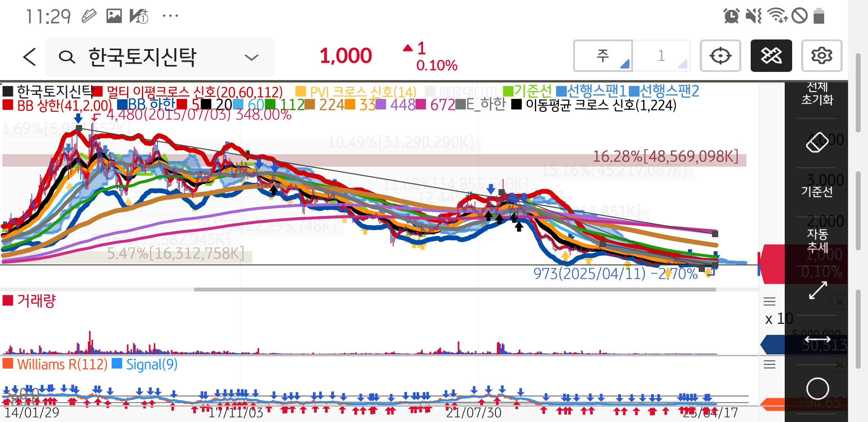Tap the muted sound status icon
This screenshot has height=422, width=868.
(753, 16)
